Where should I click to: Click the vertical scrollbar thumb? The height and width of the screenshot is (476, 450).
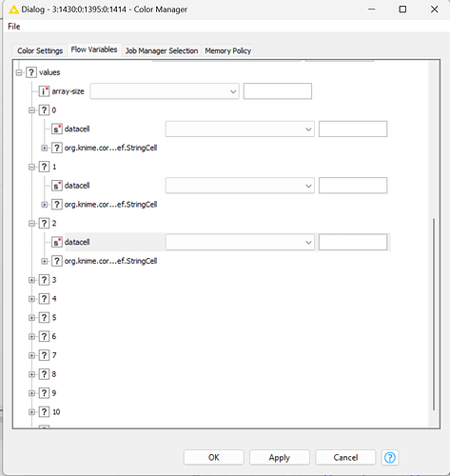[x=434, y=314]
